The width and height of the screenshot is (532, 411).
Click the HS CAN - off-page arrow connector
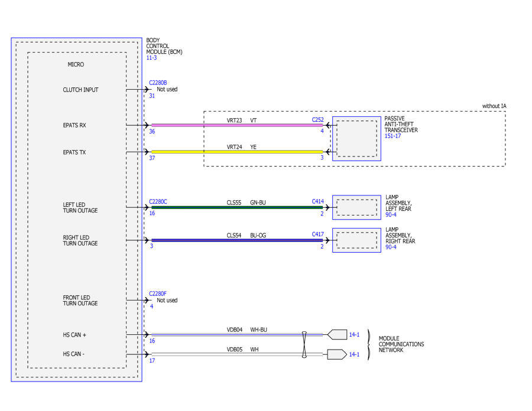pos(337,354)
